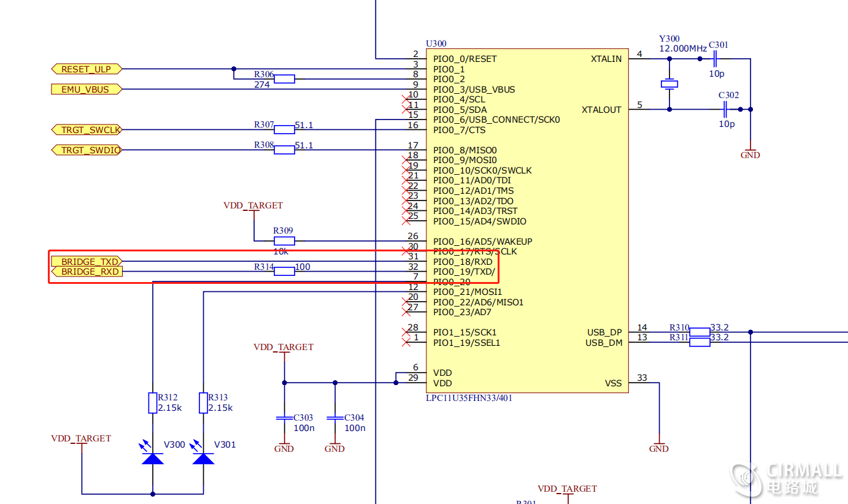This screenshot has width=848, height=504.
Task: Click the PIO0_16/AD5/WAKEUP pin label
Action: tap(483, 241)
